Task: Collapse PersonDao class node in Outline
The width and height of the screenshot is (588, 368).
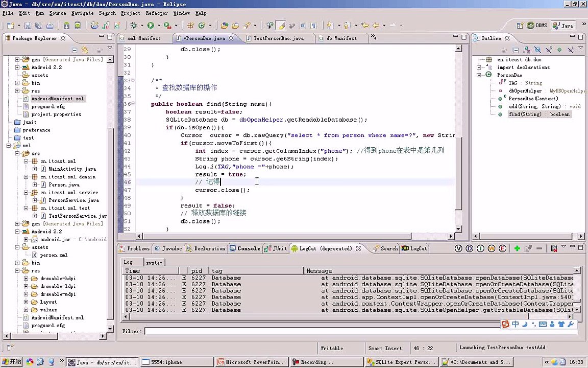Action: tap(479, 75)
